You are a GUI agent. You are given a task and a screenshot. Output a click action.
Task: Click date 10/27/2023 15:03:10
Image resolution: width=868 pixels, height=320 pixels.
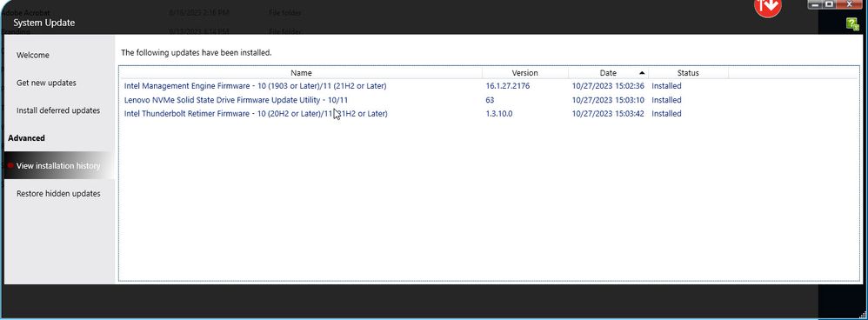coord(608,100)
